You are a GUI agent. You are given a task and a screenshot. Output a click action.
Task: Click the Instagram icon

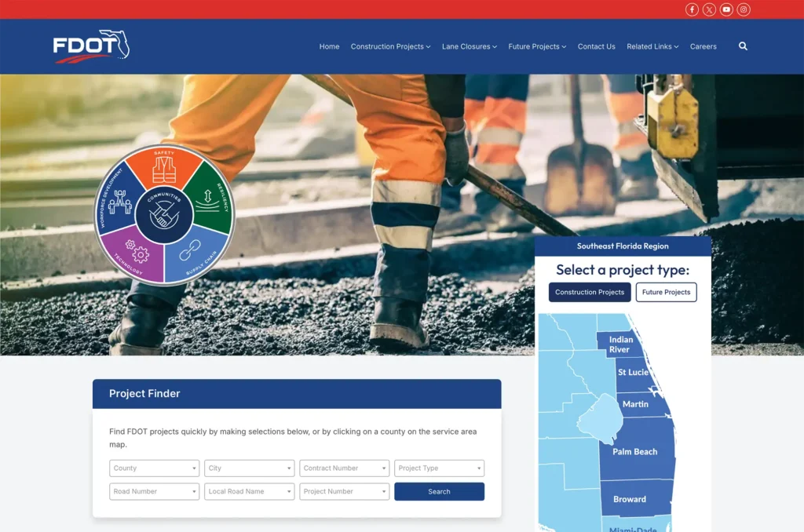pos(744,9)
